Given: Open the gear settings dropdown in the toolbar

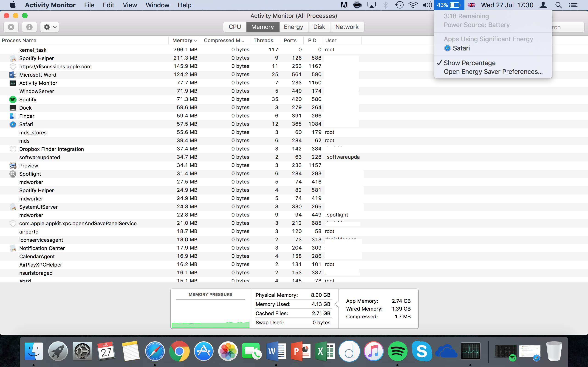Looking at the screenshot, I should tap(49, 27).
